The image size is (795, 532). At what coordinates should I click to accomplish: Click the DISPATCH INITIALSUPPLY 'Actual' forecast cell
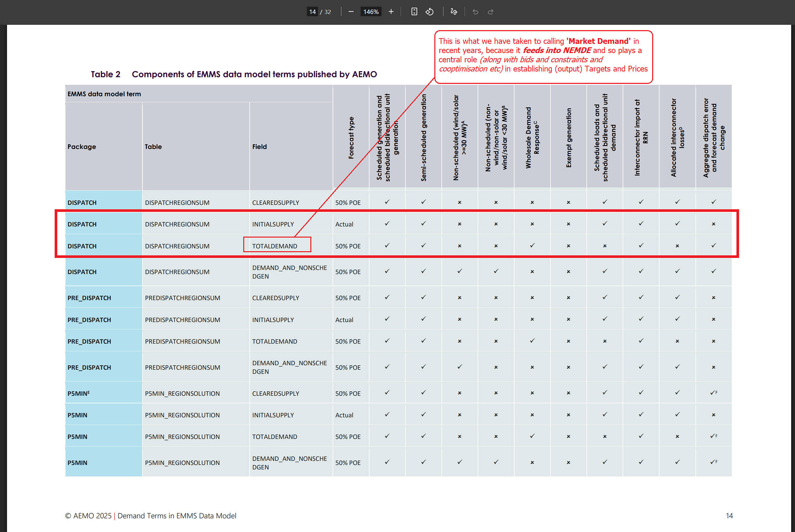(344, 224)
